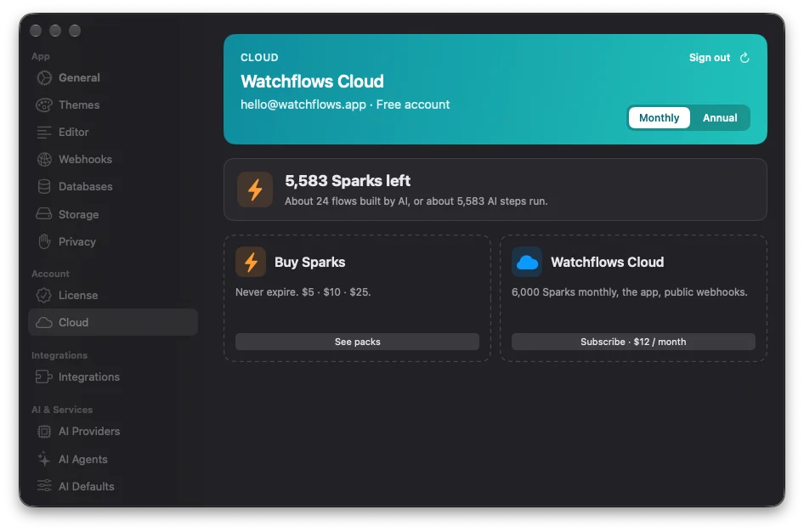
Task: Click the hello@watchflows.app account text
Action: (303, 105)
